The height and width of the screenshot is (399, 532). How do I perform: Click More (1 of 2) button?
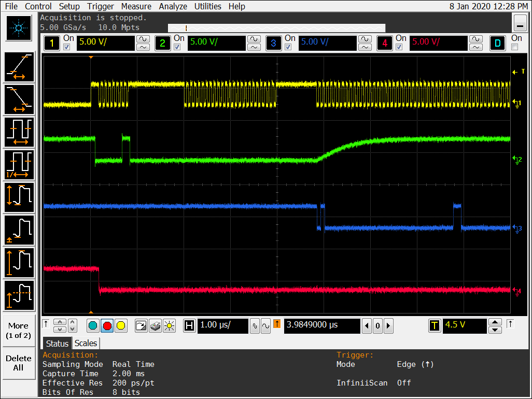coord(19,331)
